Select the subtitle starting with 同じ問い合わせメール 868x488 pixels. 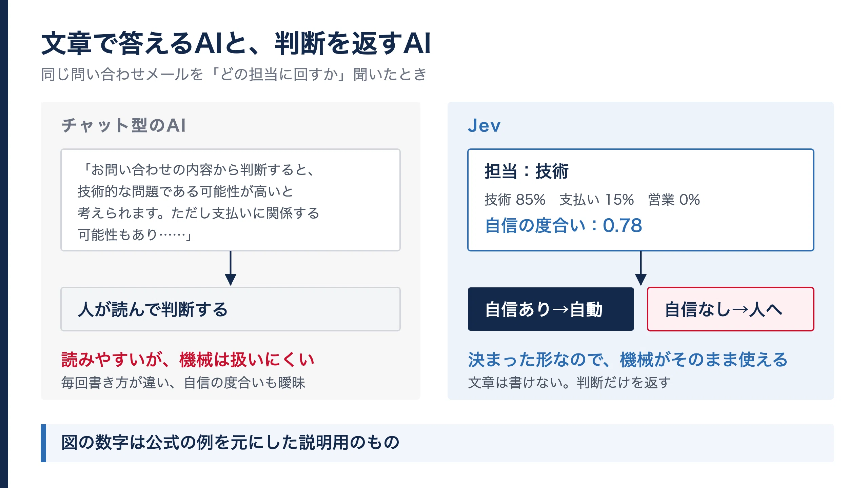pyautogui.click(x=234, y=74)
